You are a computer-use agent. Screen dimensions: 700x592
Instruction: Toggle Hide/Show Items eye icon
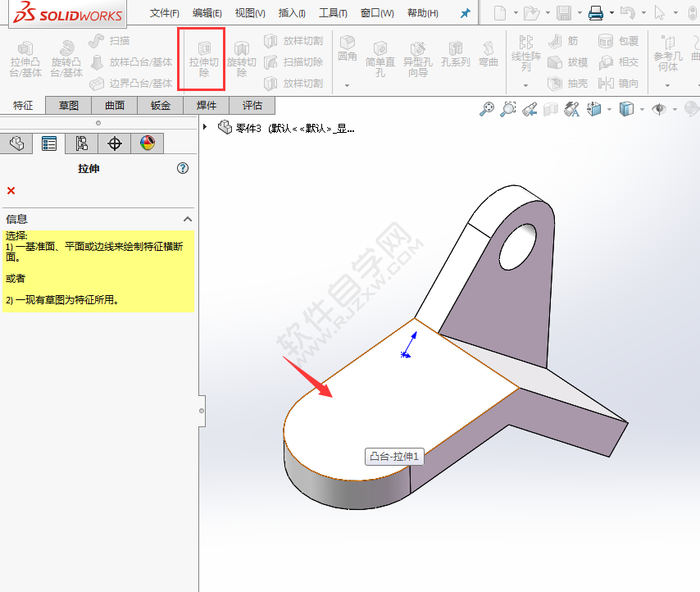coord(659,109)
